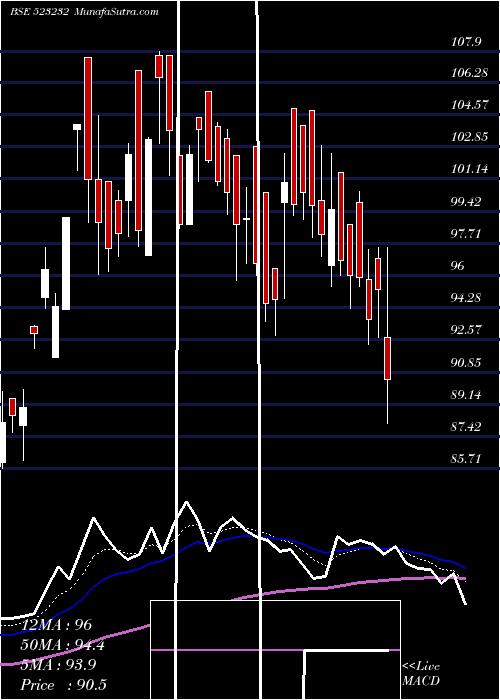
Task: Click the 12MA : 96 legend entry
Action: 57,625
